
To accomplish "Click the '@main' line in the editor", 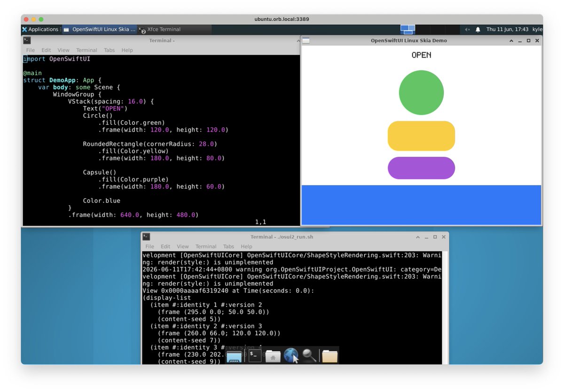I will click(x=32, y=73).
